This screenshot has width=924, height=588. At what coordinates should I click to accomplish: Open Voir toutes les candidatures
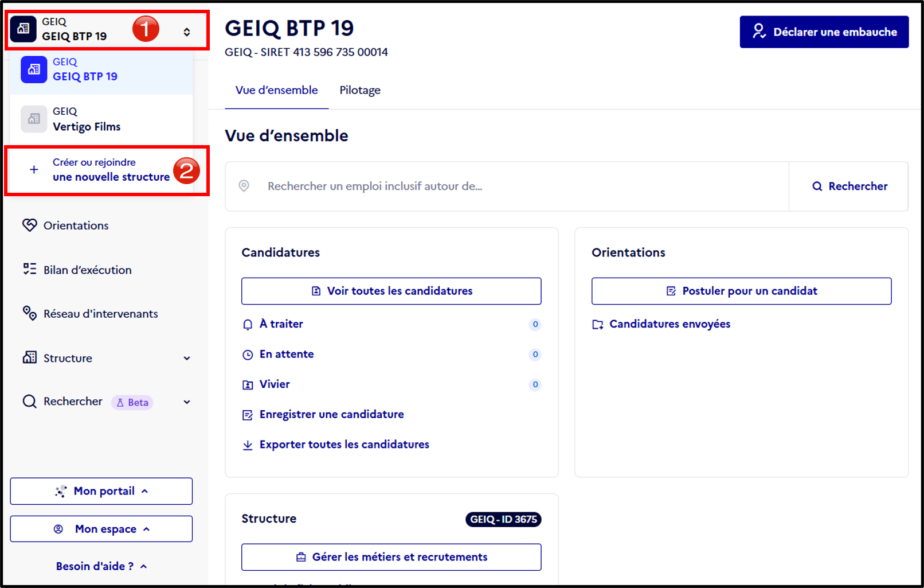[391, 291]
